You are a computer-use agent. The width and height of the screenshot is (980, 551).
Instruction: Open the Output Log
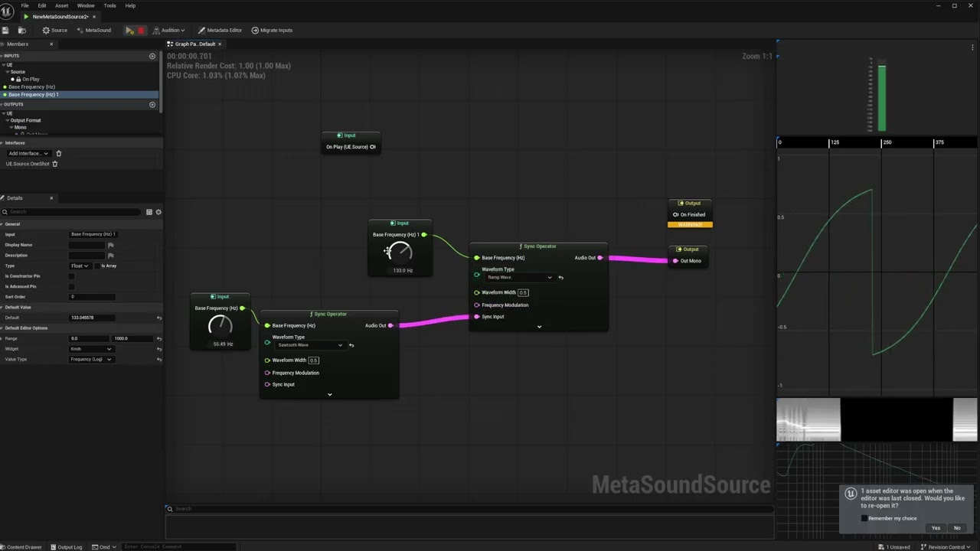coord(66,546)
